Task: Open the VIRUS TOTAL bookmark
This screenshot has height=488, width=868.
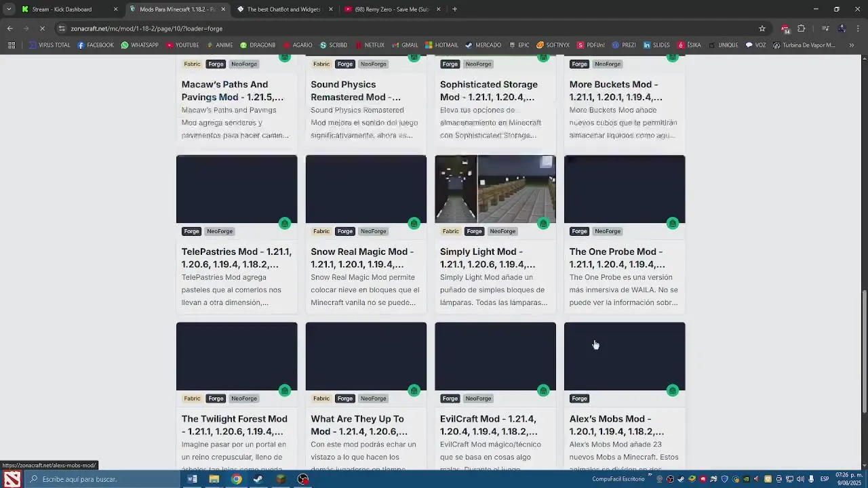Action: pyautogui.click(x=50, y=45)
